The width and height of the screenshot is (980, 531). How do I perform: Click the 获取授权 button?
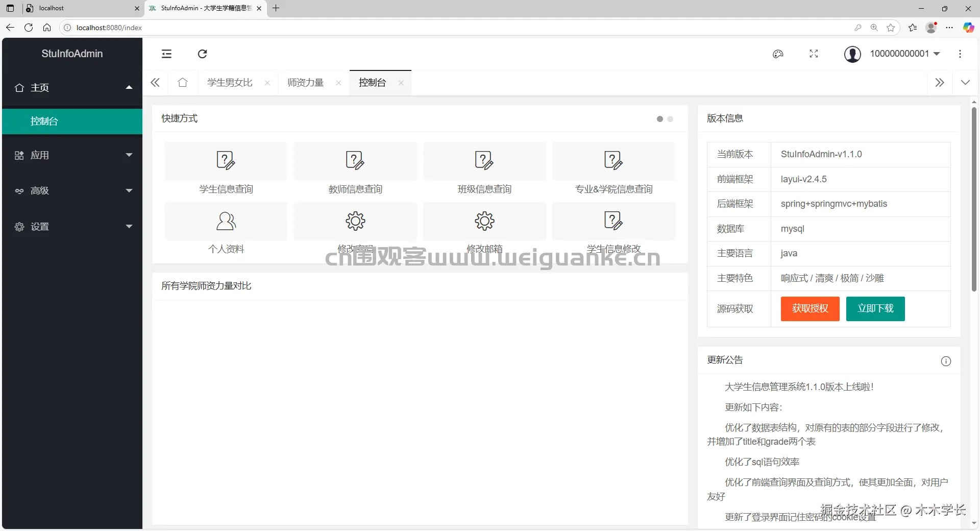click(809, 309)
